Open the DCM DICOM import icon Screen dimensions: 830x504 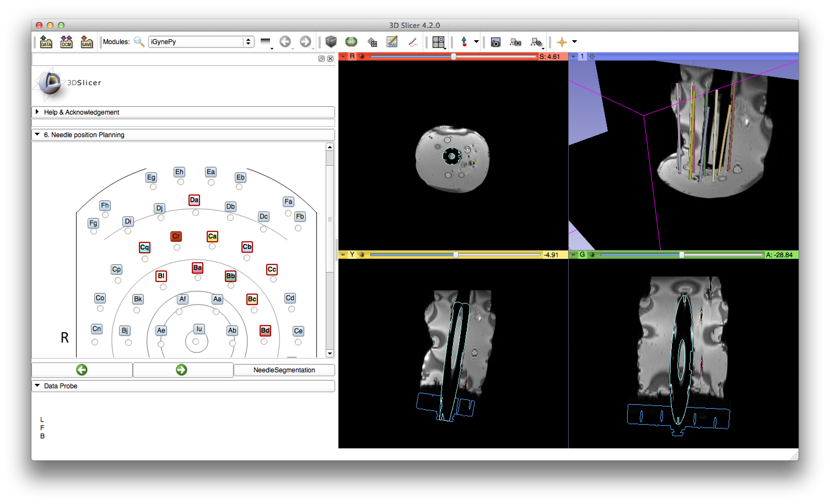66,42
